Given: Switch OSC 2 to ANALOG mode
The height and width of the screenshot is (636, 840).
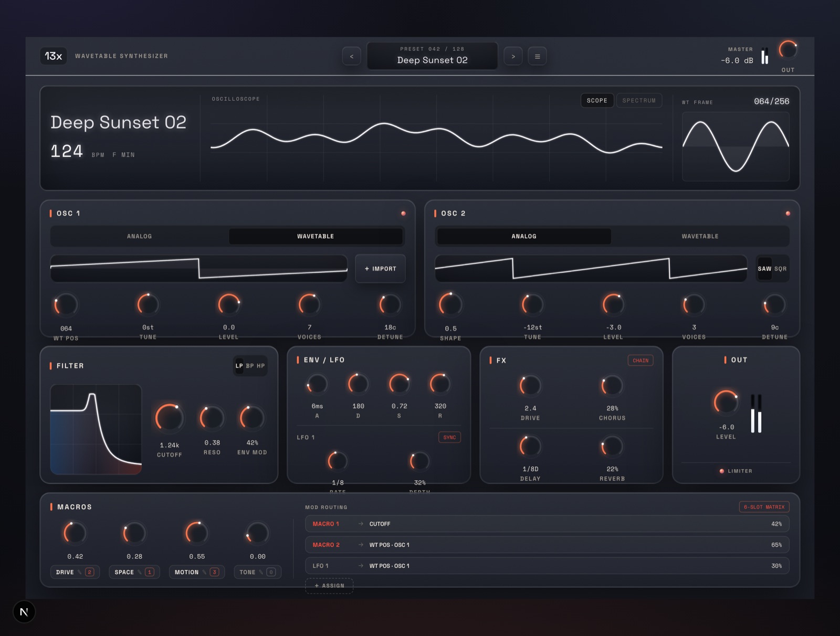Looking at the screenshot, I should pyautogui.click(x=524, y=236).
